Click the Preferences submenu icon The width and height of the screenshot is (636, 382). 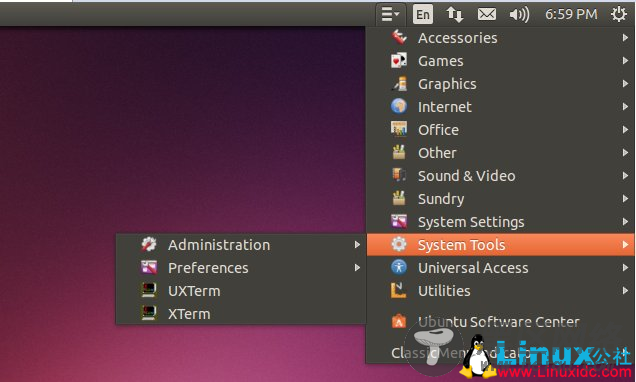(149, 268)
